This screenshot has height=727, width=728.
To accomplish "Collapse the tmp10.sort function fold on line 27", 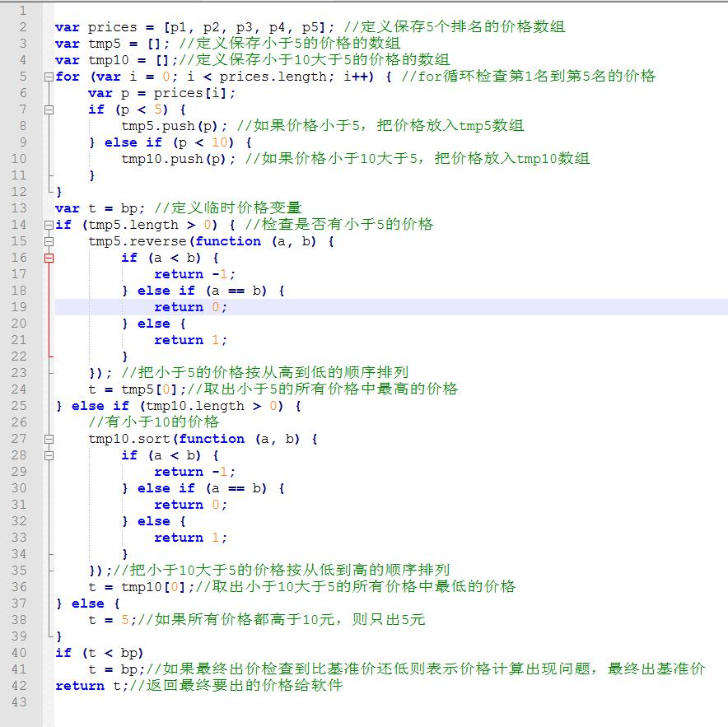I will tap(49, 439).
